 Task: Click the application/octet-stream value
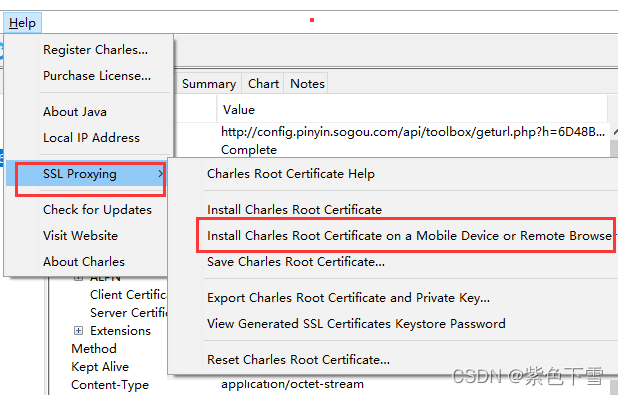tap(292, 384)
